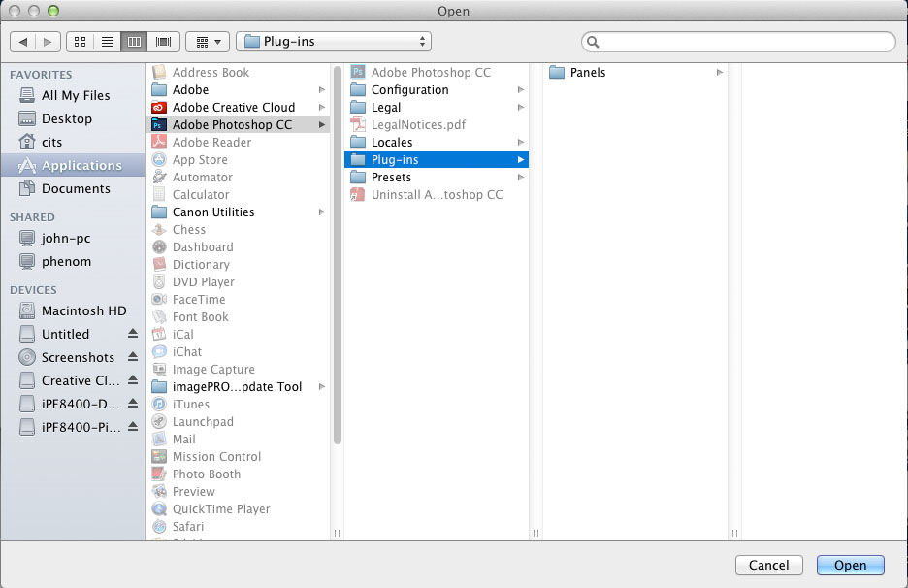This screenshot has height=588, width=908.
Task: Click the Cancel button
Action: pos(768,565)
